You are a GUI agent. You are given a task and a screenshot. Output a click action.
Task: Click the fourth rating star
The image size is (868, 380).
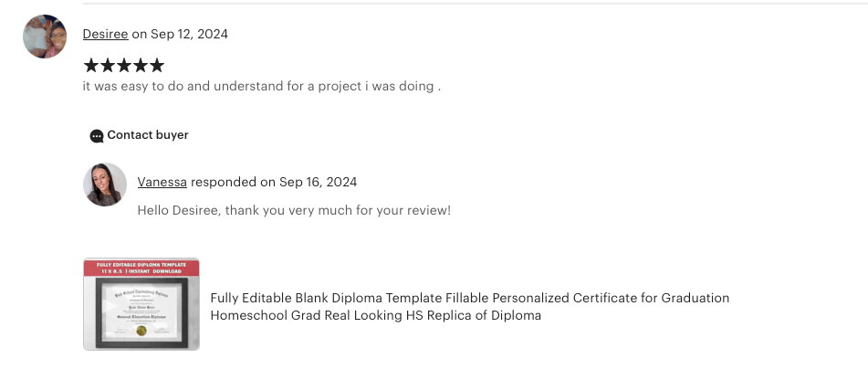pos(141,66)
